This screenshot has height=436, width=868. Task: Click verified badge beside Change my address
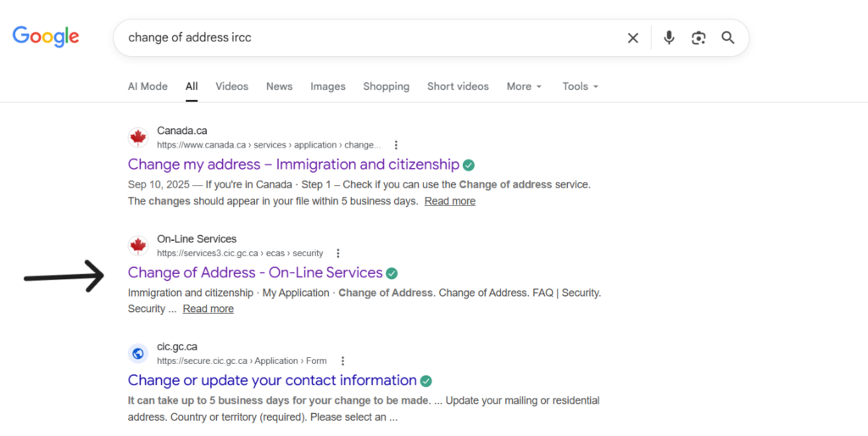469,165
